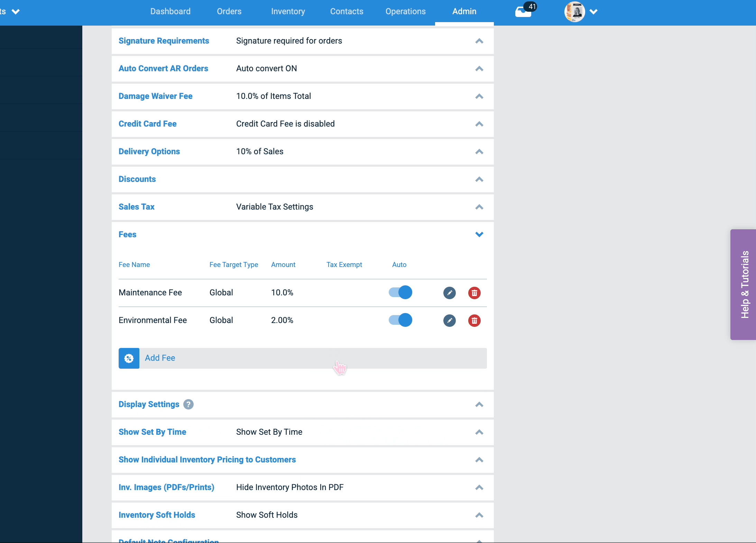The width and height of the screenshot is (756, 543).
Task: Expand the Discounts section chevron
Action: pyautogui.click(x=479, y=180)
